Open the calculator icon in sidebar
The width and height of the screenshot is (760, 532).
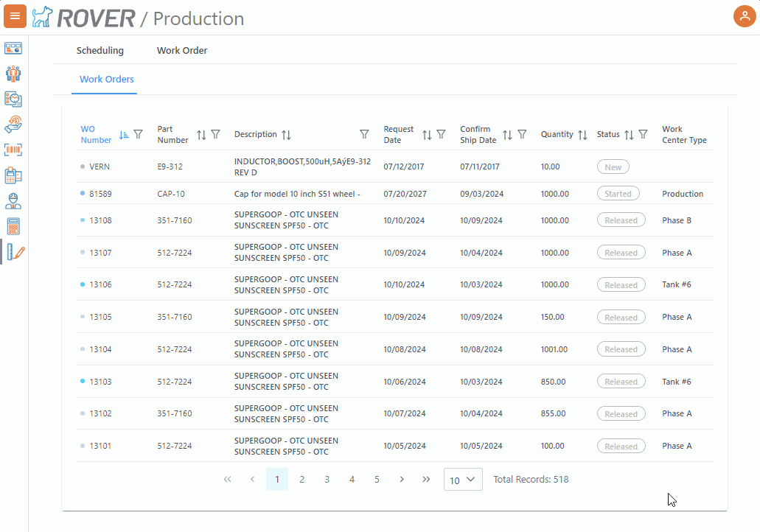[x=13, y=226]
